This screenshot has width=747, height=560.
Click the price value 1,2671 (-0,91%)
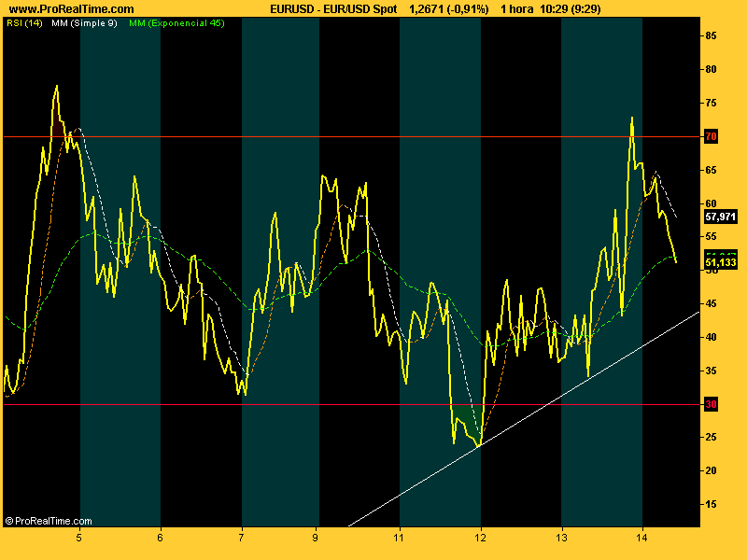click(x=449, y=9)
